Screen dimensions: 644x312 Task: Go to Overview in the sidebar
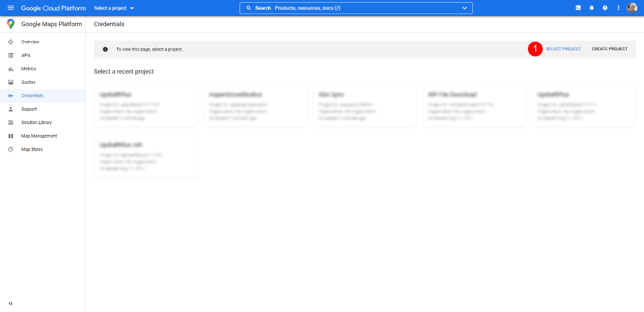point(30,42)
